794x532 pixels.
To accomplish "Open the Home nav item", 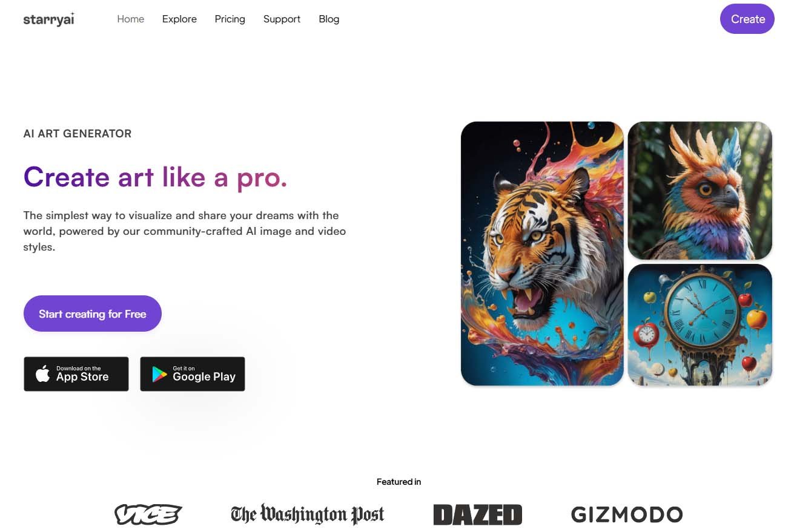I will click(x=131, y=19).
